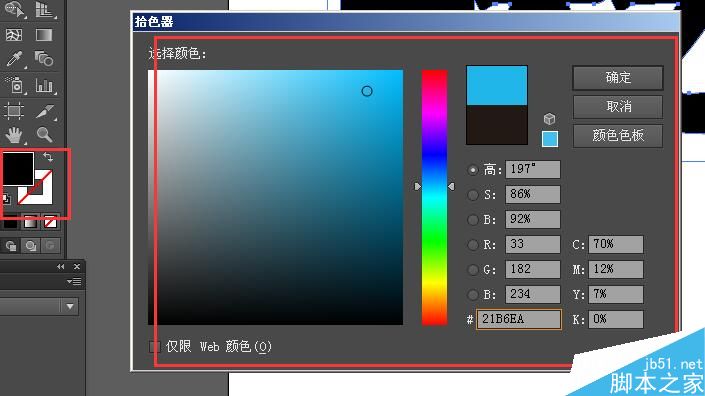Image resolution: width=705 pixels, height=396 pixels.
Task: Click the previous dark color preview
Action: 497,125
